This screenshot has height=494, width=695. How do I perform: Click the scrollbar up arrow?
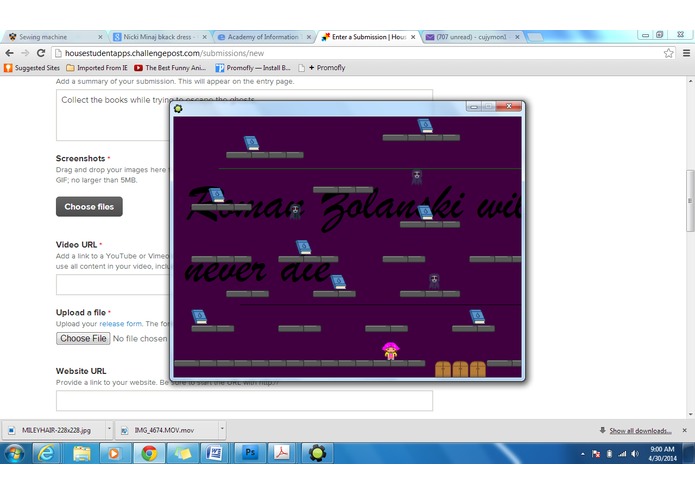click(691, 82)
